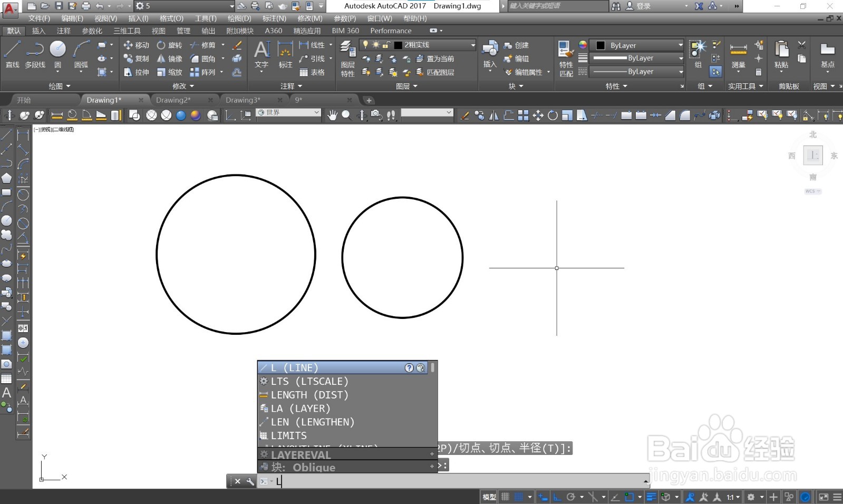Toggle snap mode in status bar
The height and width of the screenshot is (504, 843).
(519, 497)
